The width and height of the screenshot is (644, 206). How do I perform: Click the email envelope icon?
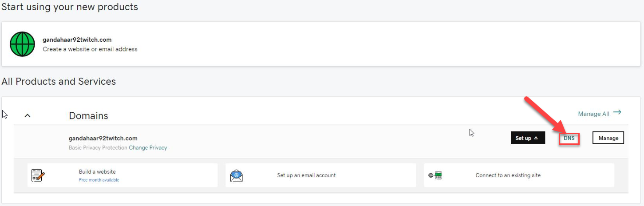(x=237, y=176)
